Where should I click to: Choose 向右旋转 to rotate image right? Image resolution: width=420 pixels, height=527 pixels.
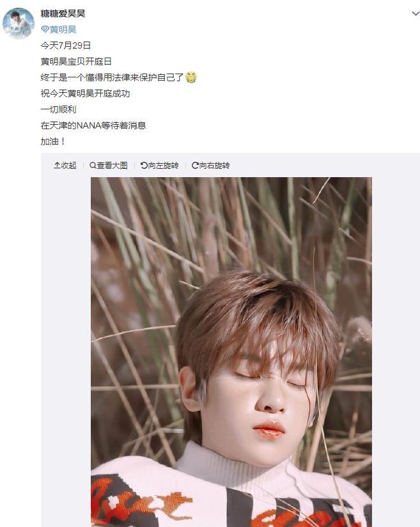click(214, 166)
